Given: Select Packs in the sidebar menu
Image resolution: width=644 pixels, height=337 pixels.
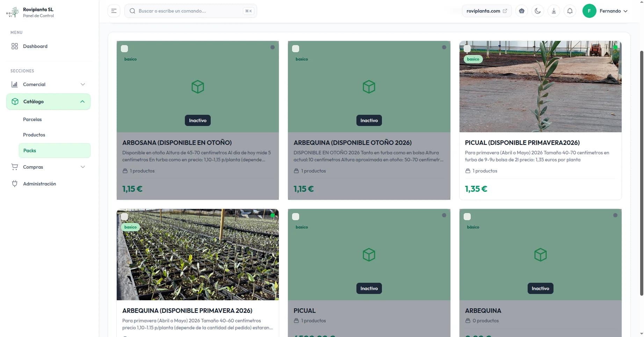Looking at the screenshot, I should pos(29,150).
